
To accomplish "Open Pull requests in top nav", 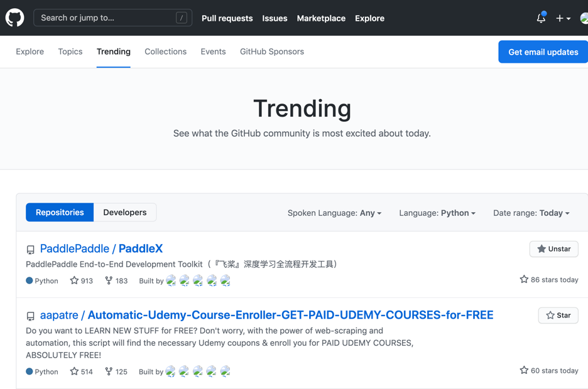I will (227, 18).
